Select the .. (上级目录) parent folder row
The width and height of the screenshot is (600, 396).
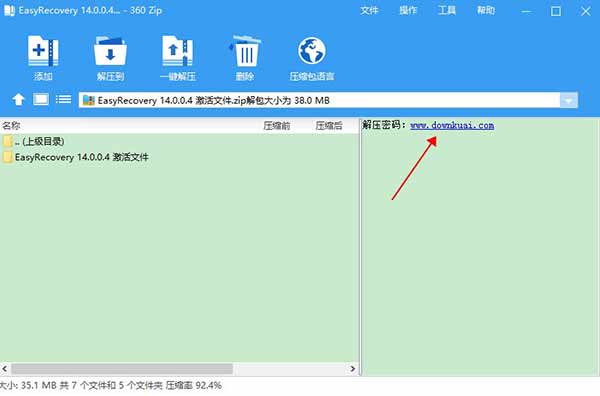tap(34, 142)
